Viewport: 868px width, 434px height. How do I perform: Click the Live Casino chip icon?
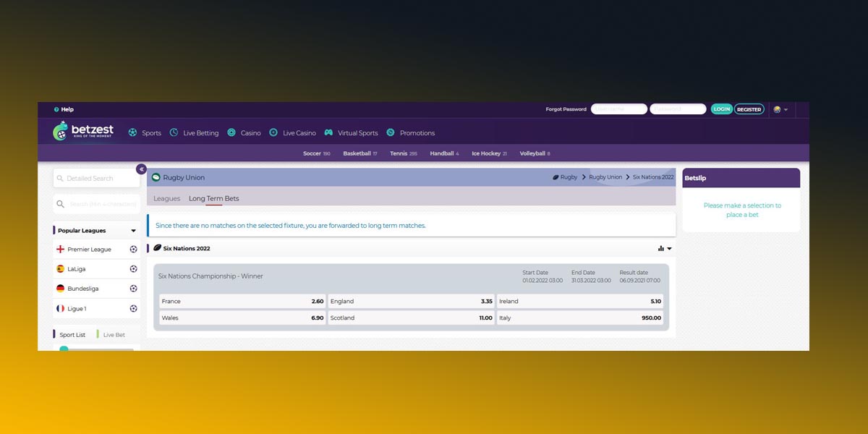(x=273, y=132)
